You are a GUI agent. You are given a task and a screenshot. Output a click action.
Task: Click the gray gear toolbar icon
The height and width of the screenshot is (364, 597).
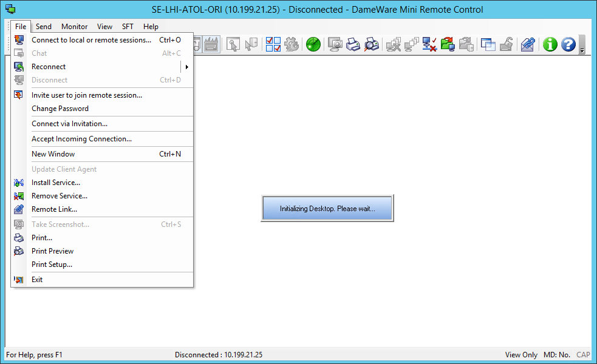click(x=292, y=44)
